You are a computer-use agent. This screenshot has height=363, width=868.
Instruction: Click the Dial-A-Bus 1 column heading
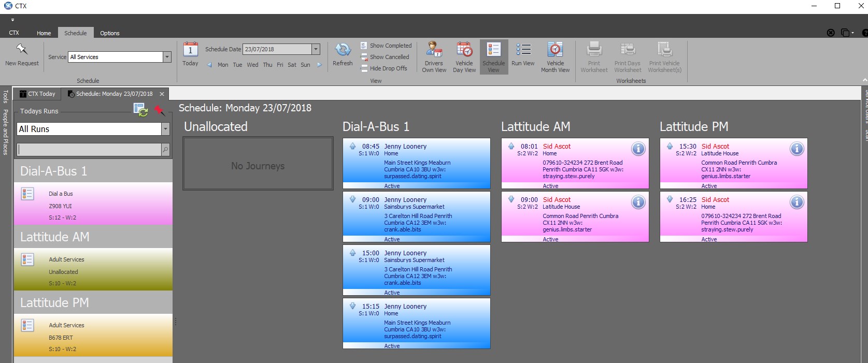click(x=376, y=126)
